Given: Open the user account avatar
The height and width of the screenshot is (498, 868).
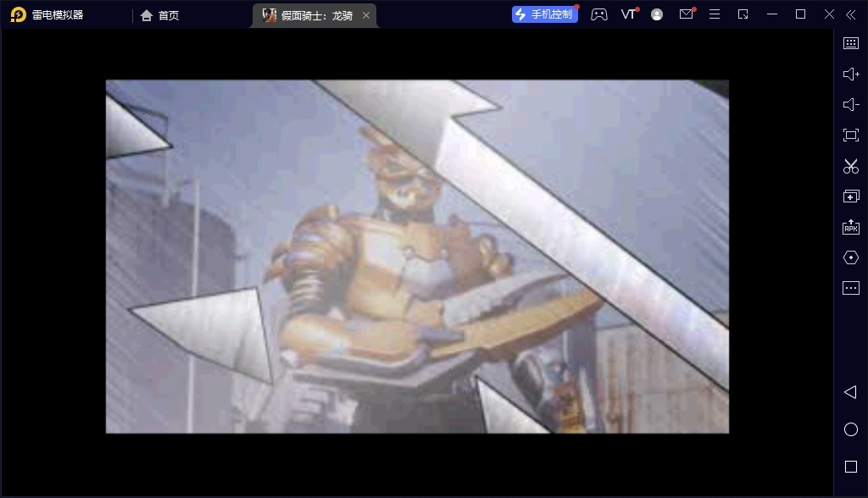Looking at the screenshot, I should [x=657, y=14].
